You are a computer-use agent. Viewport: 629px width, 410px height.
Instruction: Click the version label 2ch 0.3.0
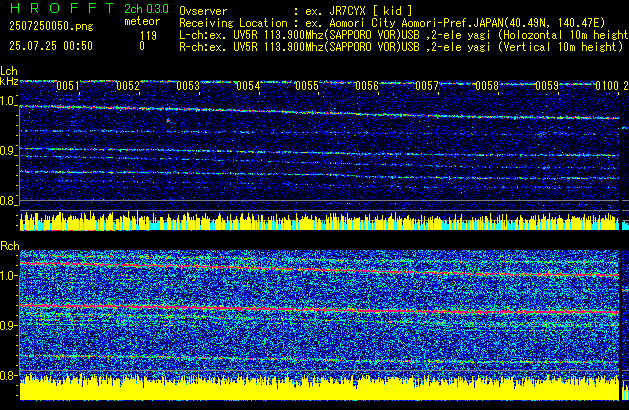146,9
